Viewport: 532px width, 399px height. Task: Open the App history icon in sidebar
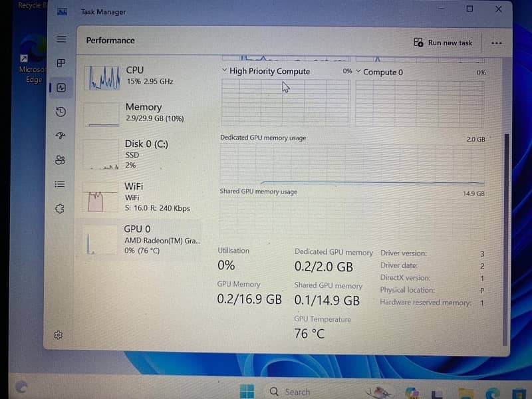coord(61,112)
